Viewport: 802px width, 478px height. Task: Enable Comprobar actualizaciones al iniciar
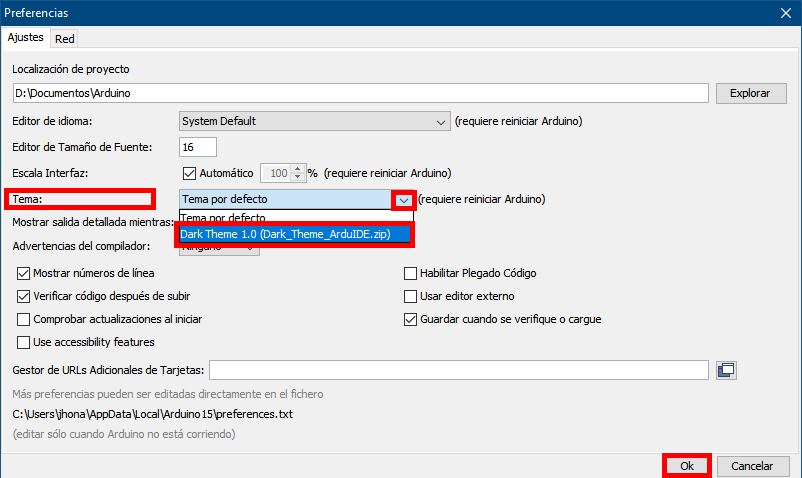[x=24, y=320]
